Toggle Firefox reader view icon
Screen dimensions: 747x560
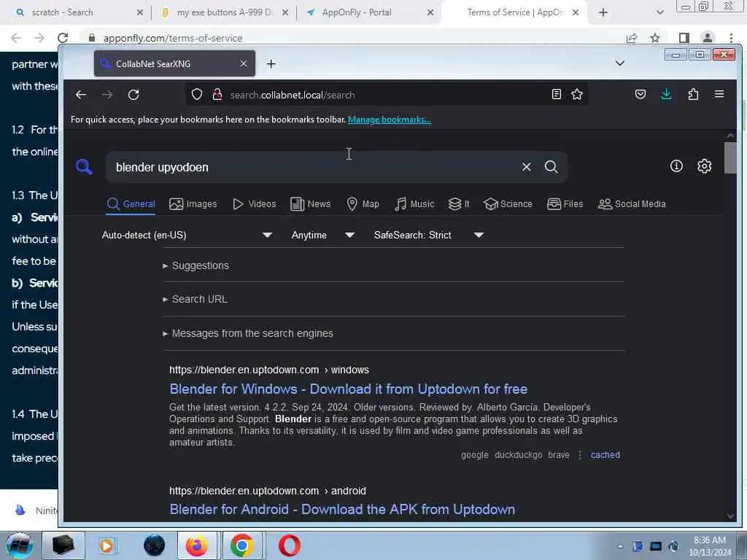556,94
